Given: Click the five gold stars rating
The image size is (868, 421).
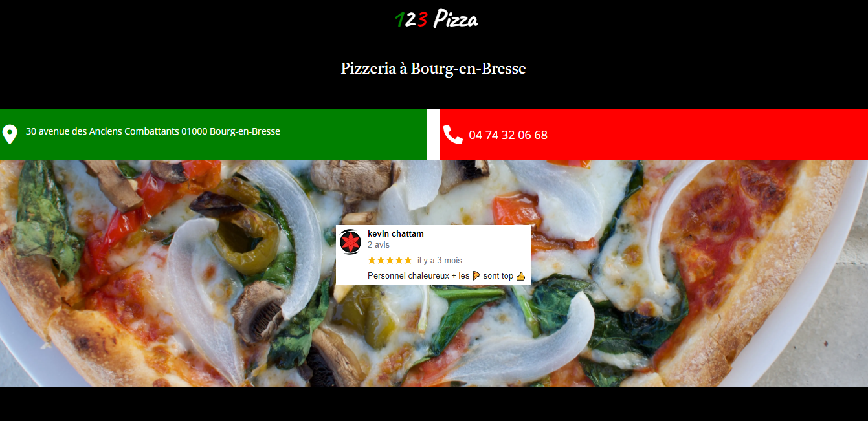Looking at the screenshot, I should coord(390,260).
